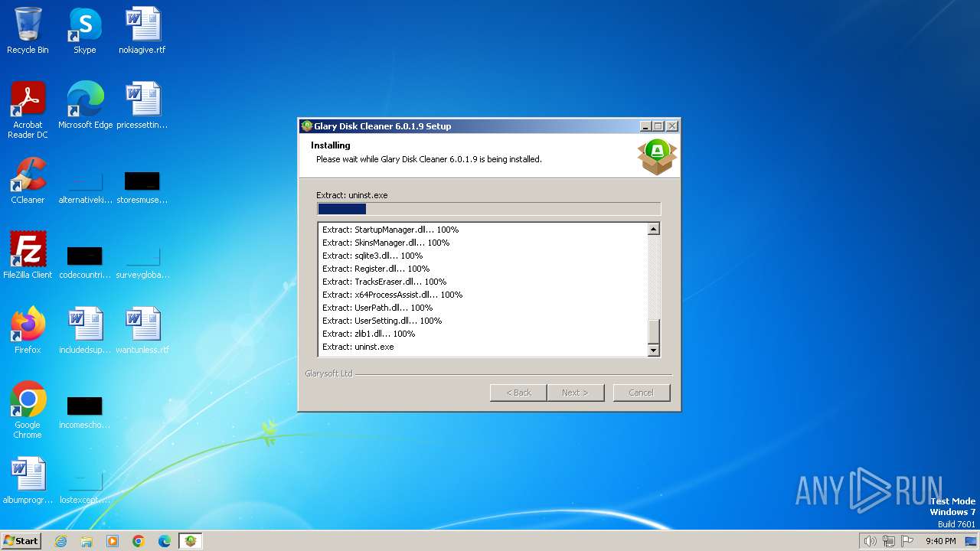Select the pricessettin... document icon

[142, 105]
